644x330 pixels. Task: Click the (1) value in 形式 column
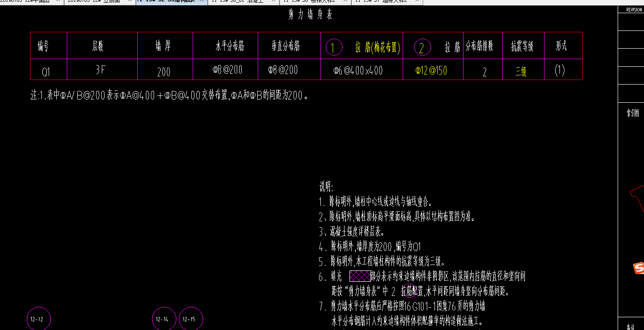pos(560,70)
